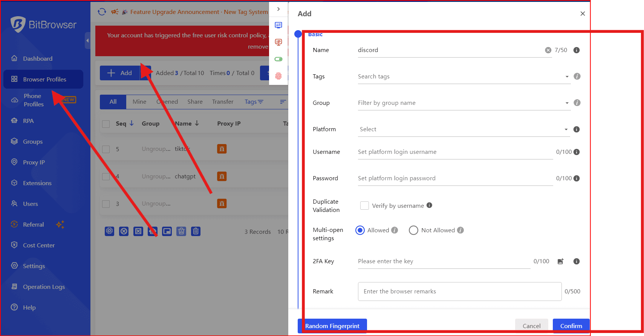
Task: Clear the Name field with X icon
Action: tap(548, 50)
